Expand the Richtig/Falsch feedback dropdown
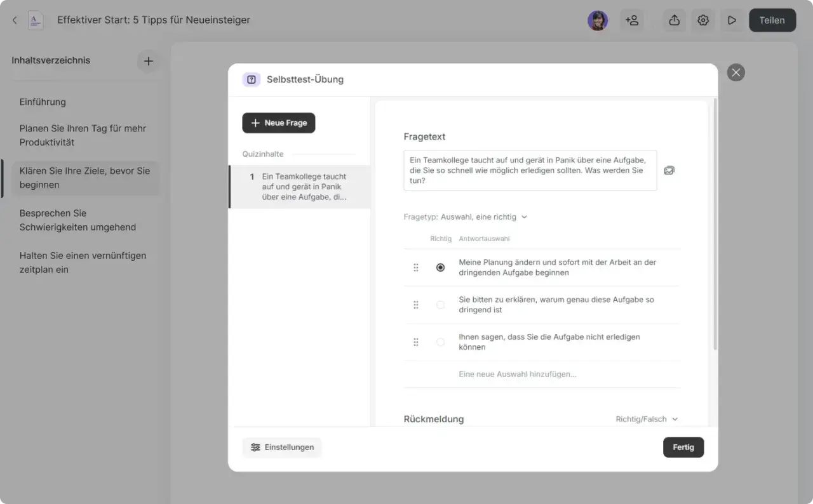The width and height of the screenshot is (813, 504). tap(647, 420)
